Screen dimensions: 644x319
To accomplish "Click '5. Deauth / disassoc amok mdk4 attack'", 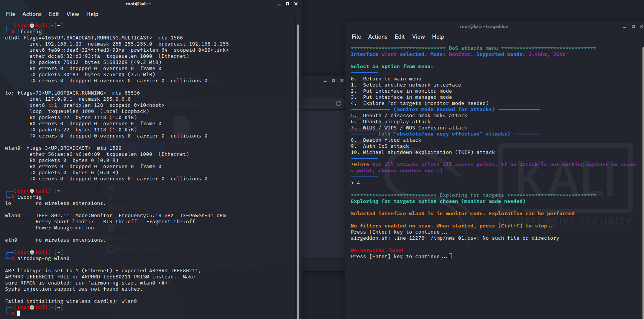I will point(409,116).
